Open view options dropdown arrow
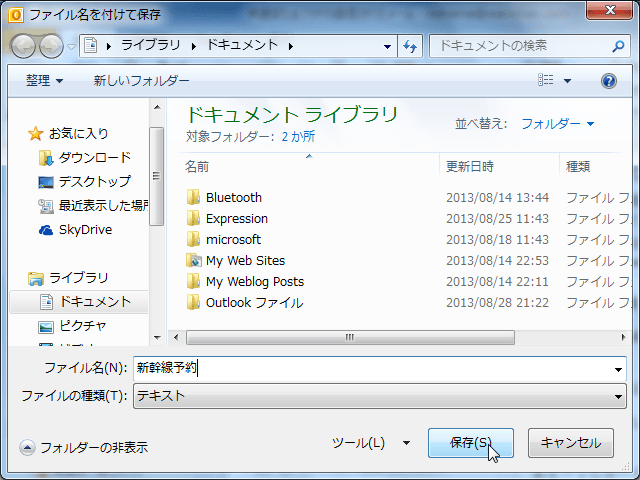 click(567, 81)
